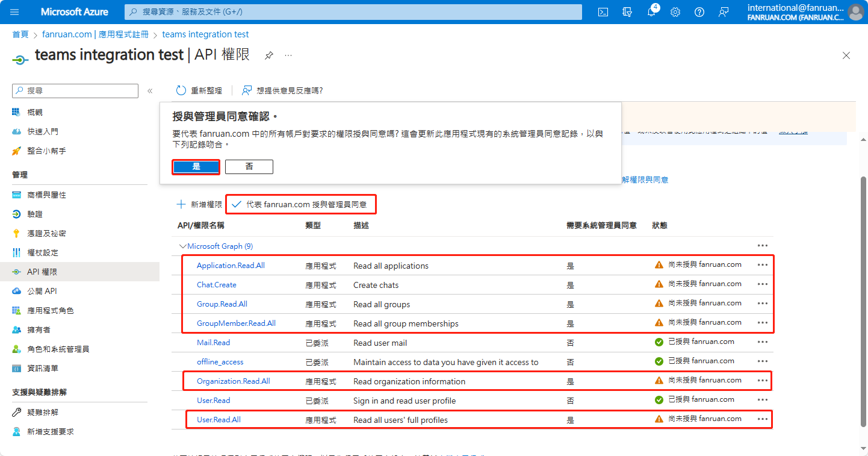Click the help question mark icon

pos(699,12)
